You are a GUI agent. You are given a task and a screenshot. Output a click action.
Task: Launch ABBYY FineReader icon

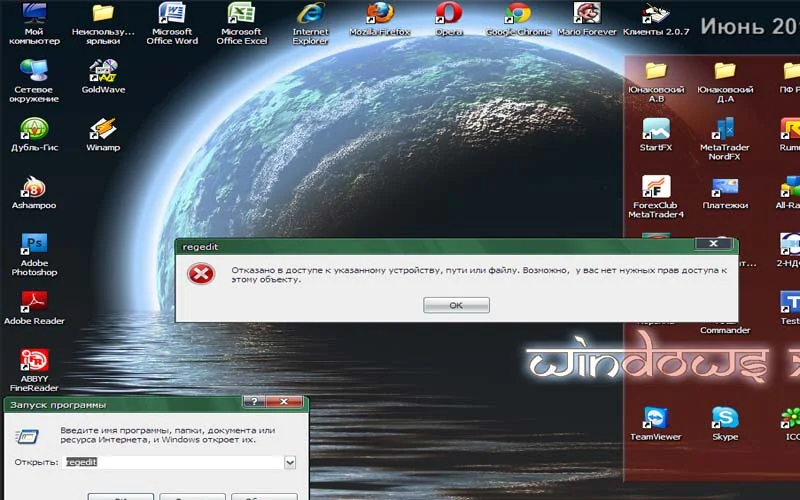point(34,370)
